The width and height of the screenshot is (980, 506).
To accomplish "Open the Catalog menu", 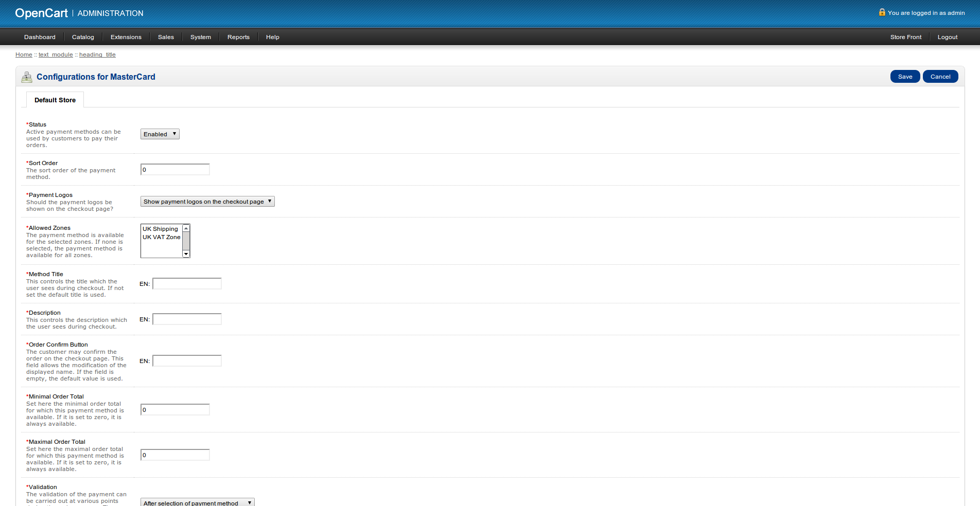I will (x=83, y=37).
